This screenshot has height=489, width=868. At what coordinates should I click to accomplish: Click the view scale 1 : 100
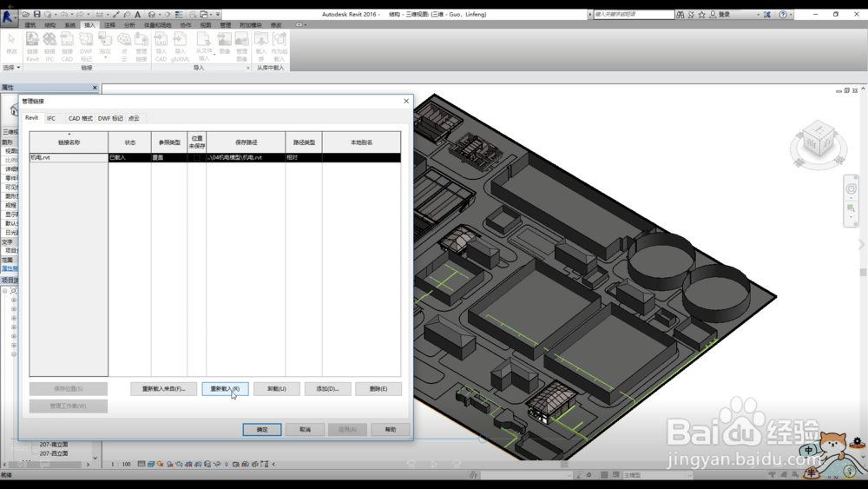121,464
